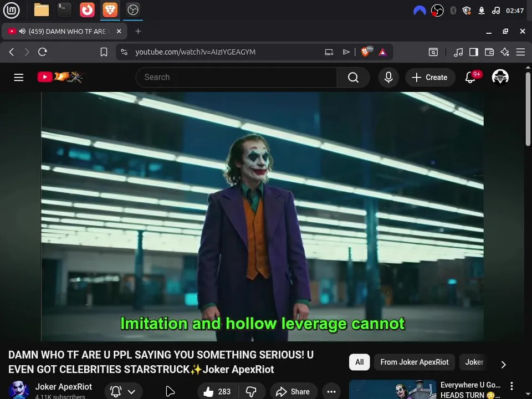
Task: Open the NordVPN tray icon
Action: [x=420, y=11]
